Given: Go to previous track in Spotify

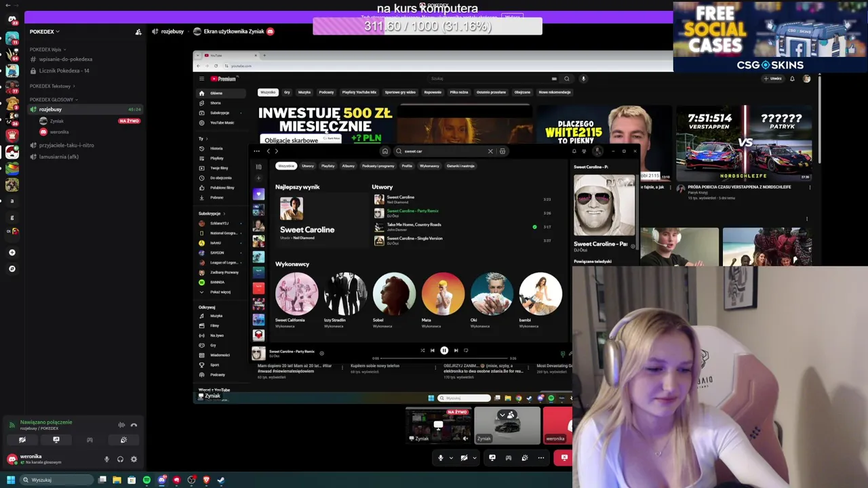Looking at the screenshot, I should coord(433,350).
